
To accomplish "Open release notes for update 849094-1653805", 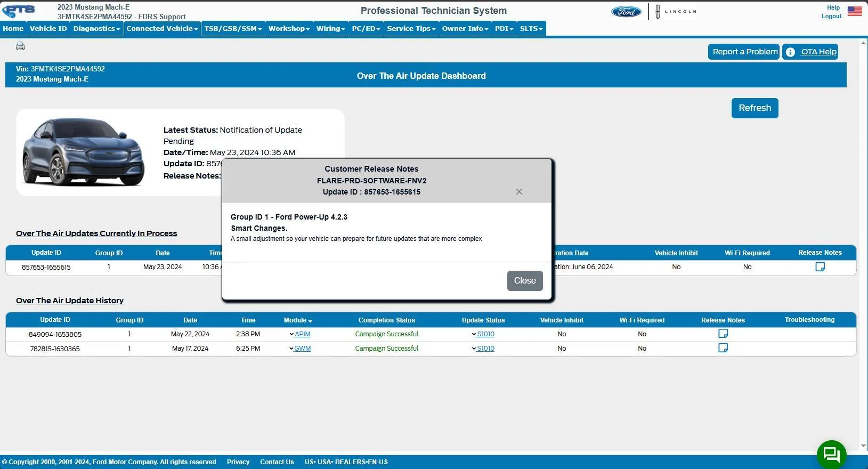I will click(723, 334).
